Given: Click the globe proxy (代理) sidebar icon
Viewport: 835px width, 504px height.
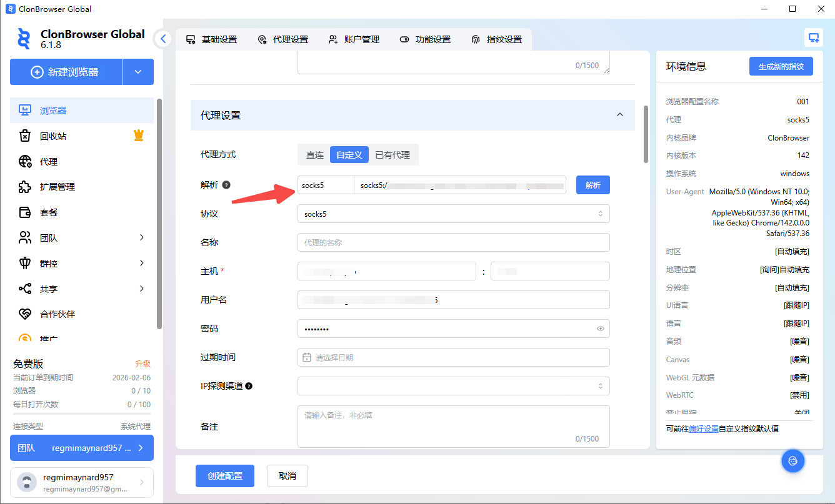Looking at the screenshot, I should (25, 162).
